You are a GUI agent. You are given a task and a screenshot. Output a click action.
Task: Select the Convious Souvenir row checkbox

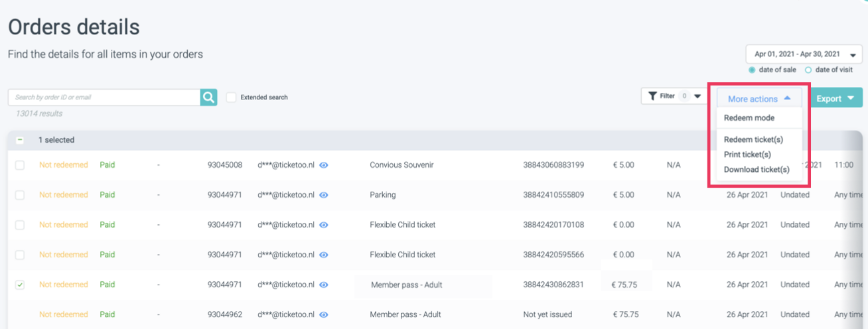(x=20, y=165)
